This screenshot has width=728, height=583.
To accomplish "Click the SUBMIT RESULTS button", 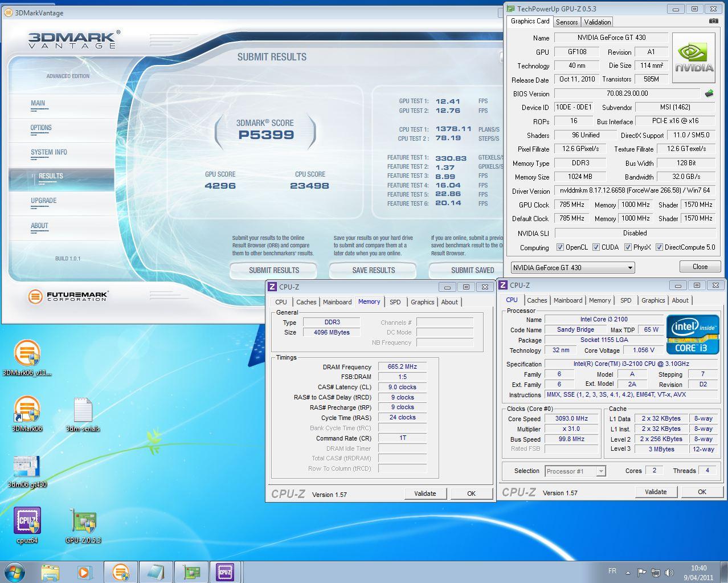I will click(274, 270).
